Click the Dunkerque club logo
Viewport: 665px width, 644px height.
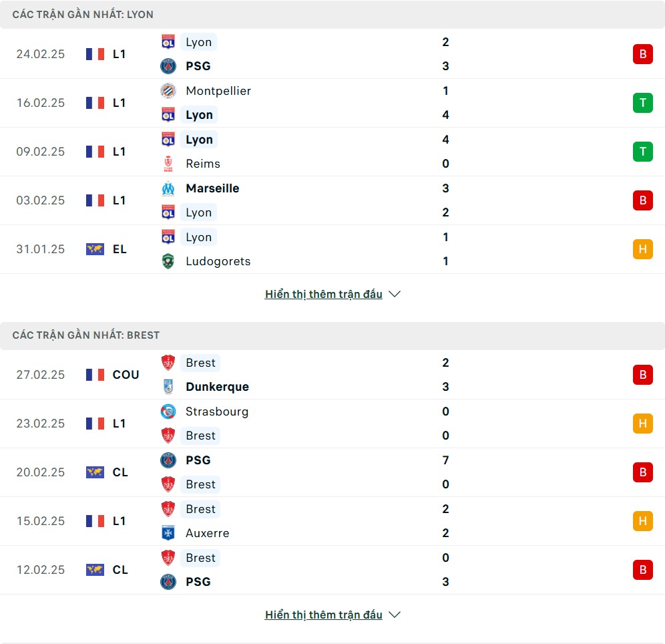point(168,387)
